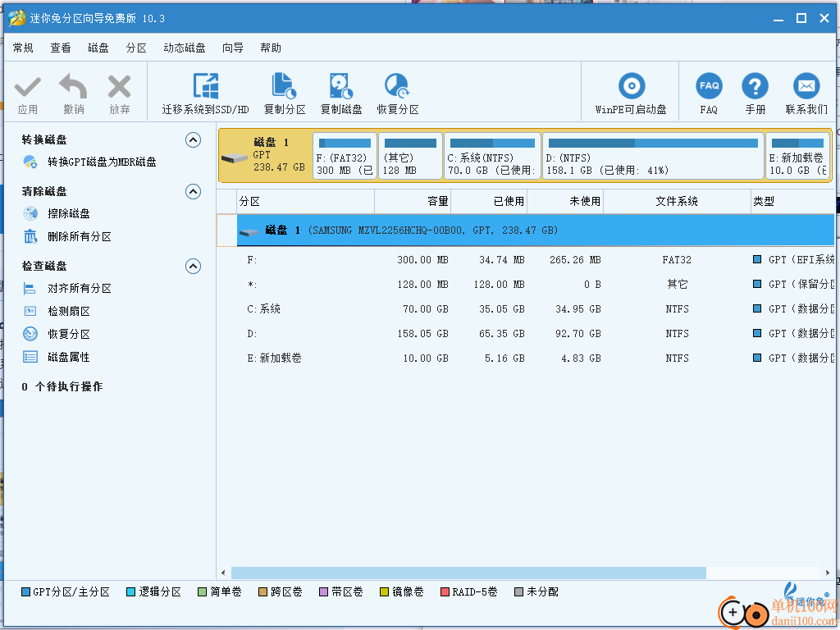Select E:新加载卷 block in disk map

point(797,156)
